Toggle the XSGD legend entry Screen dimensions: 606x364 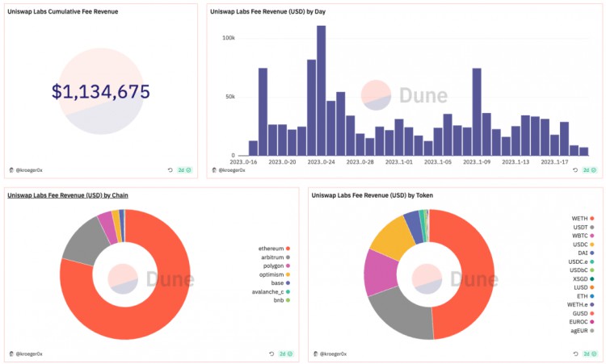coord(583,278)
